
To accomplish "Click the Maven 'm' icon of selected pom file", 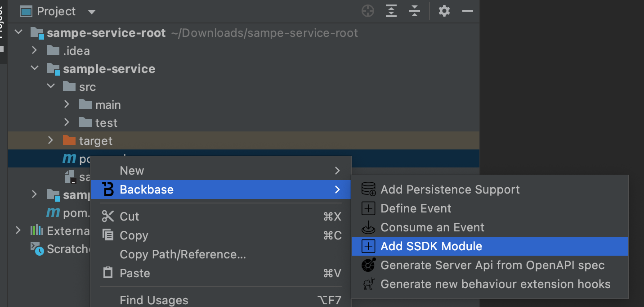I will point(69,158).
